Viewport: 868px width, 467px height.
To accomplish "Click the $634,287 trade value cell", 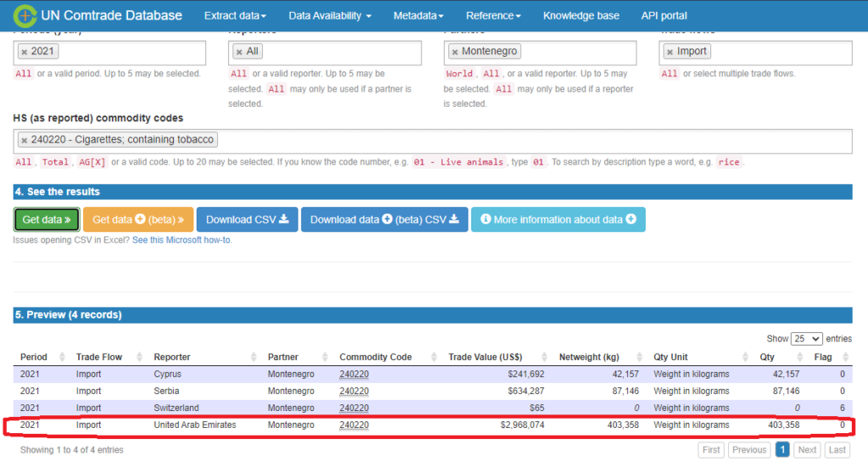I will [526, 392].
